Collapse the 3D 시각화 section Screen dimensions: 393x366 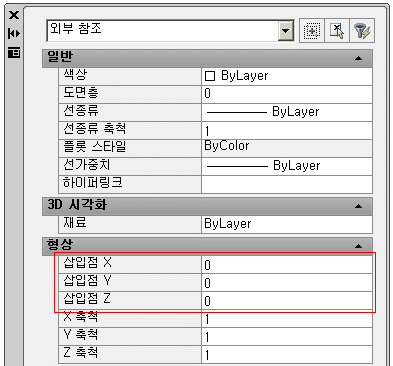point(358,206)
